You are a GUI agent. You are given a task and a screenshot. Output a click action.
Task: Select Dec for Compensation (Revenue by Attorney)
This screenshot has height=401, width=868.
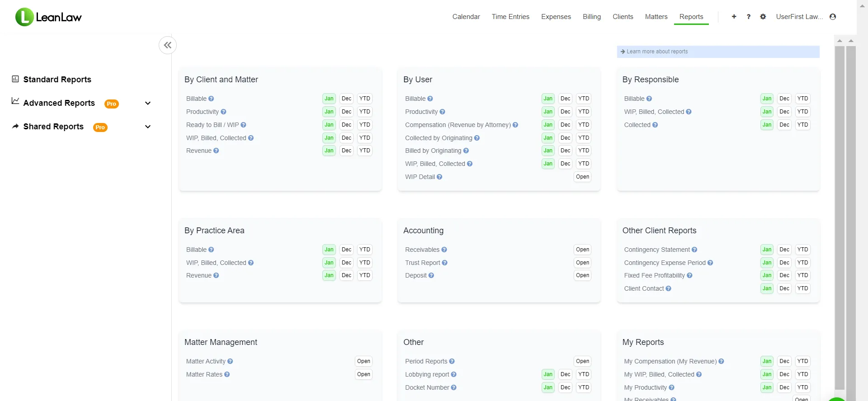point(566,125)
